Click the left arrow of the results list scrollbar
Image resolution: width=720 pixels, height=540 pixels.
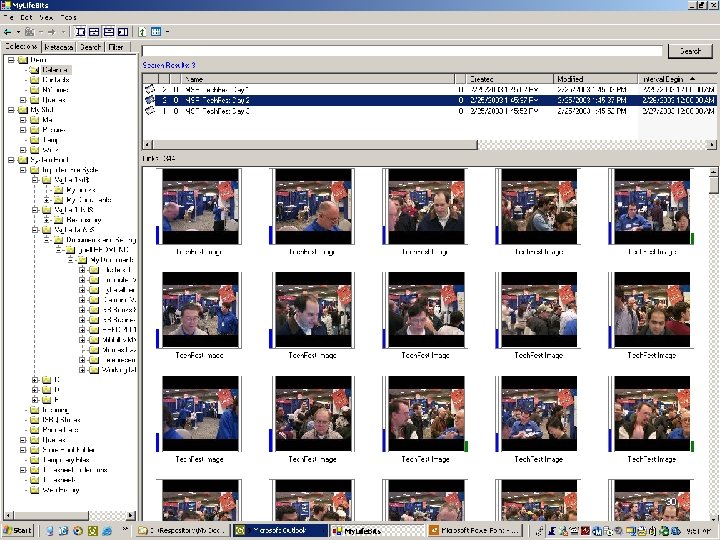pyautogui.click(x=147, y=145)
